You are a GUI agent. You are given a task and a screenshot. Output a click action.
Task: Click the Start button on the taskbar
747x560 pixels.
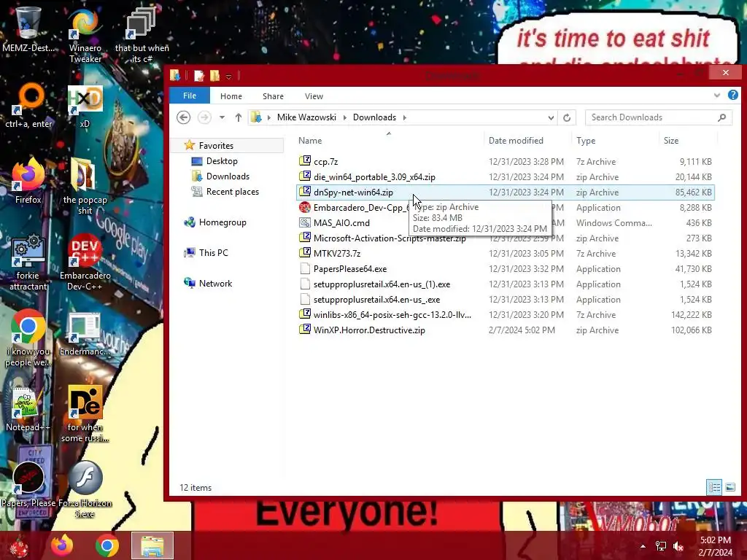pyautogui.click(x=18, y=545)
